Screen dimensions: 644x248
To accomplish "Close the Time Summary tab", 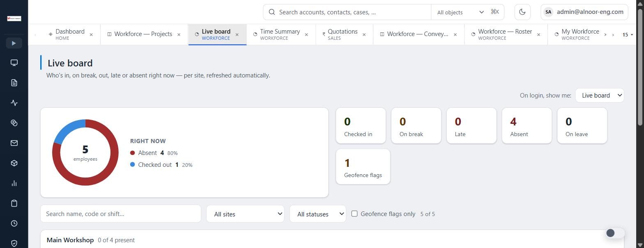I will pyautogui.click(x=306, y=35).
